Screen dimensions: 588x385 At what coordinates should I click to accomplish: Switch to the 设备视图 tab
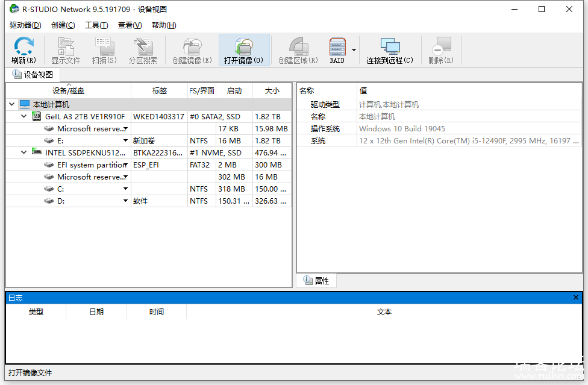point(33,74)
